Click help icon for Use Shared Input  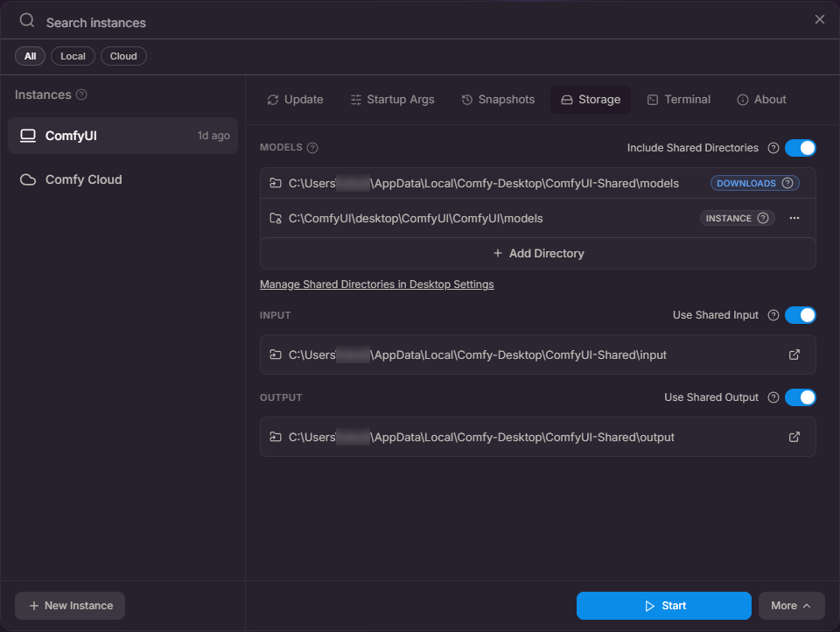pyautogui.click(x=773, y=315)
